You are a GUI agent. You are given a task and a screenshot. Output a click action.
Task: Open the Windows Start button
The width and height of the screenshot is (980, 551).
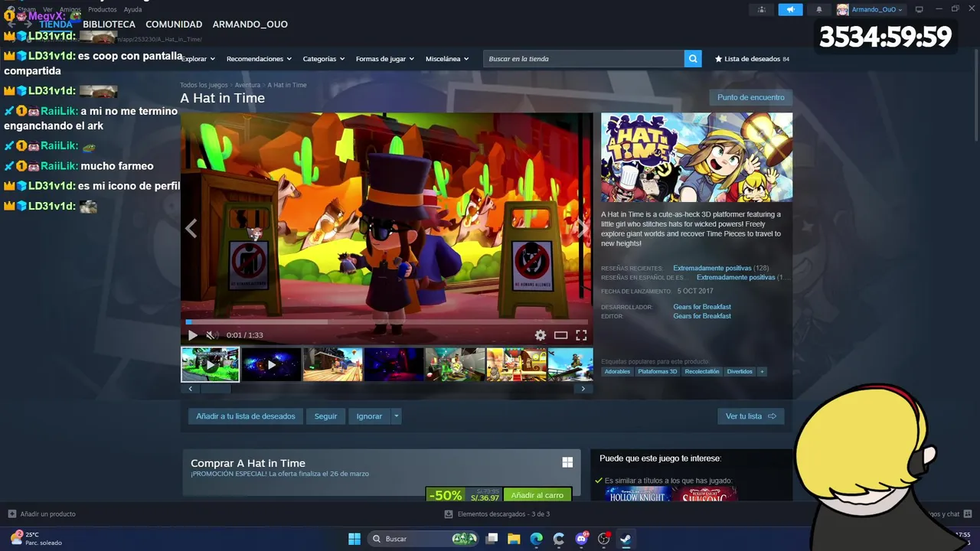coord(354,539)
